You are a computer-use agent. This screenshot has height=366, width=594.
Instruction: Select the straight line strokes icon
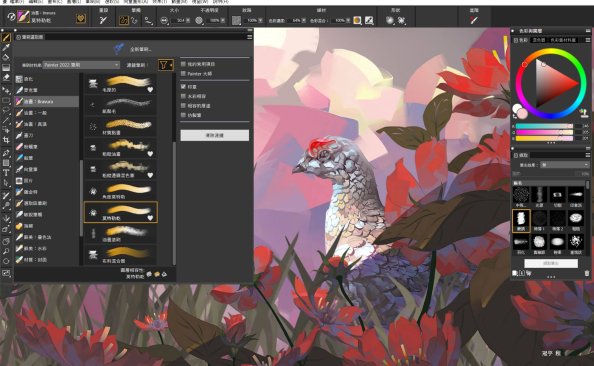pos(134,20)
